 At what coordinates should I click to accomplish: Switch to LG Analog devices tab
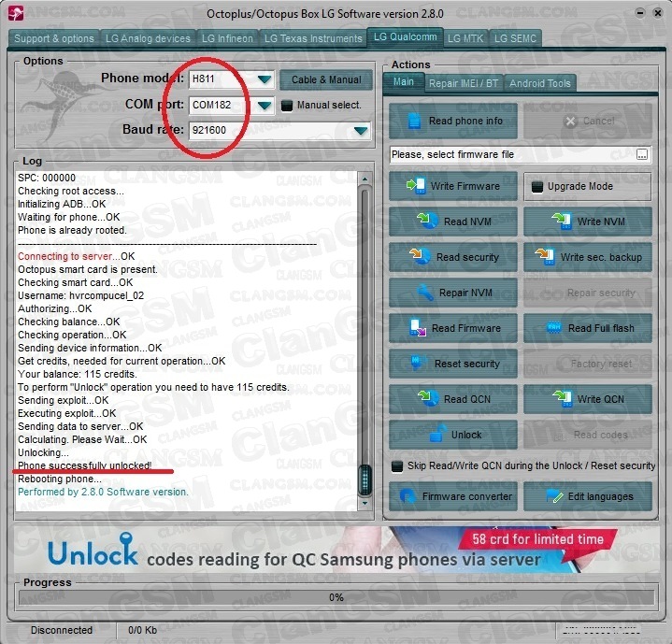point(148,38)
